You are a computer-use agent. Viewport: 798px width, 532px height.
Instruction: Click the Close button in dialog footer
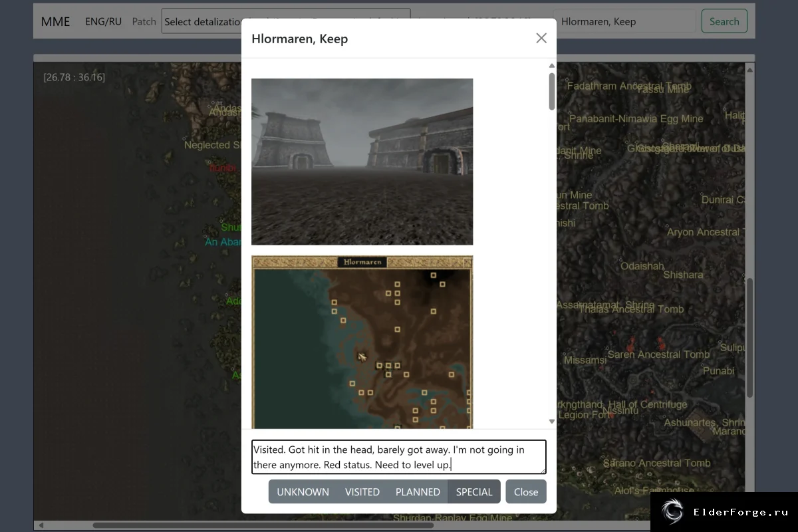[526, 492]
